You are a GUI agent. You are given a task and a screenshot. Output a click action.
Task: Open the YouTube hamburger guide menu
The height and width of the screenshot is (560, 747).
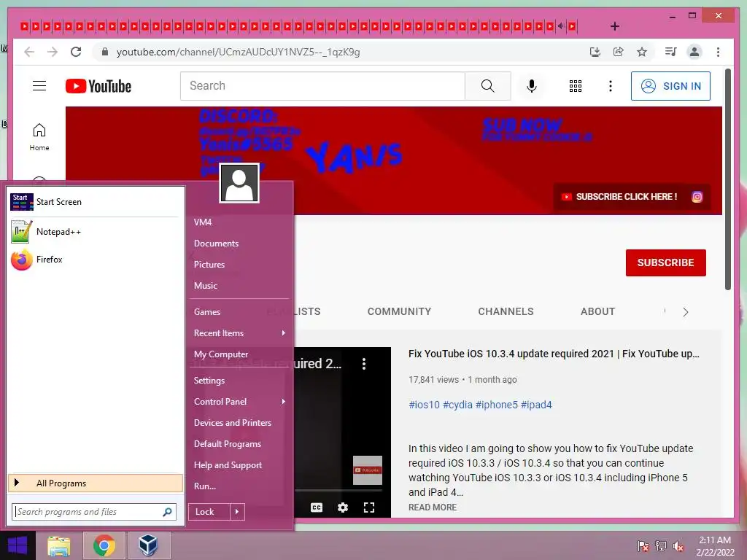tap(39, 86)
